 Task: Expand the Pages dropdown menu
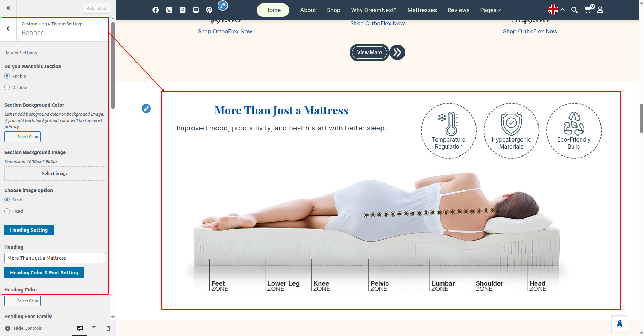point(490,10)
